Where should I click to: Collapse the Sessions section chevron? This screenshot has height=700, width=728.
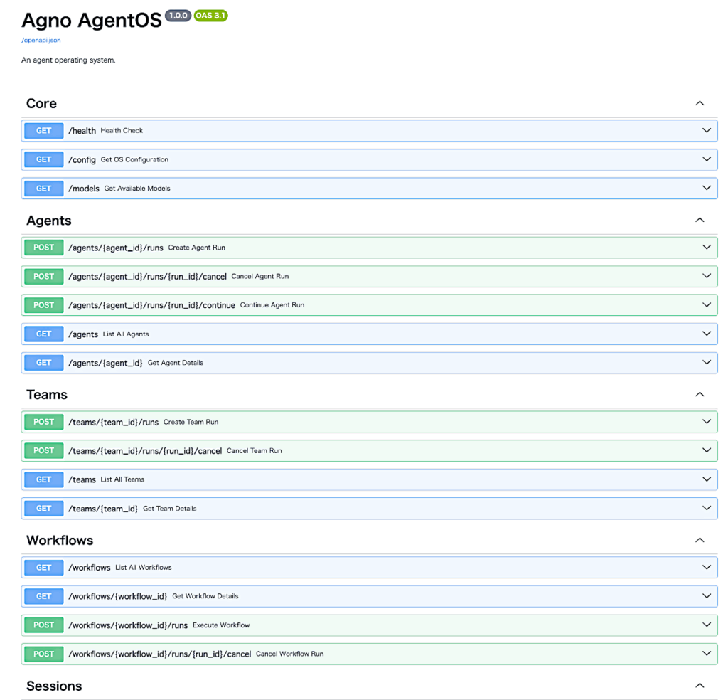(x=700, y=686)
